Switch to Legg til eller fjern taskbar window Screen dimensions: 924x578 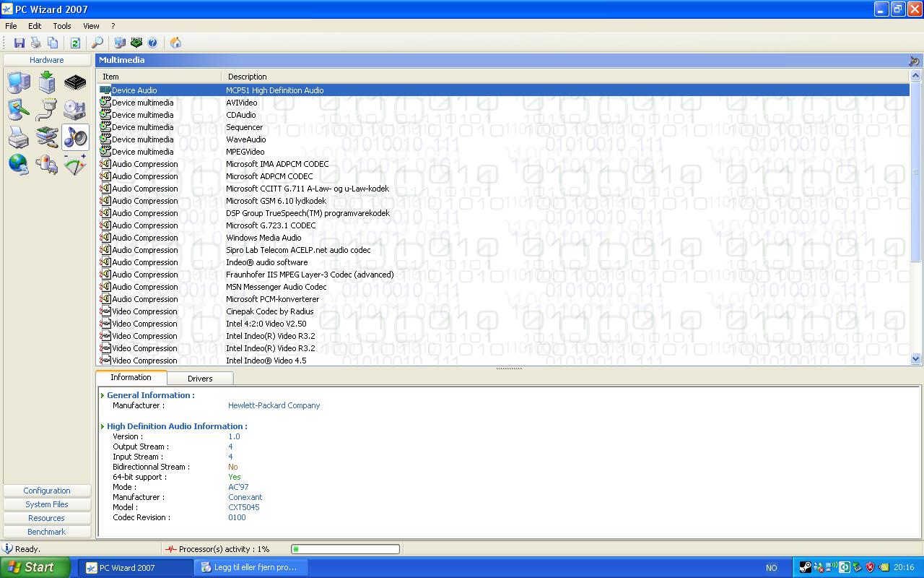pyautogui.click(x=250, y=568)
